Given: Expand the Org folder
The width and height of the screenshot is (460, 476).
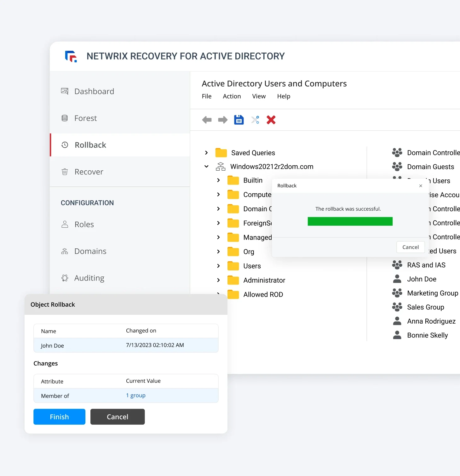Looking at the screenshot, I should pos(218,252).
